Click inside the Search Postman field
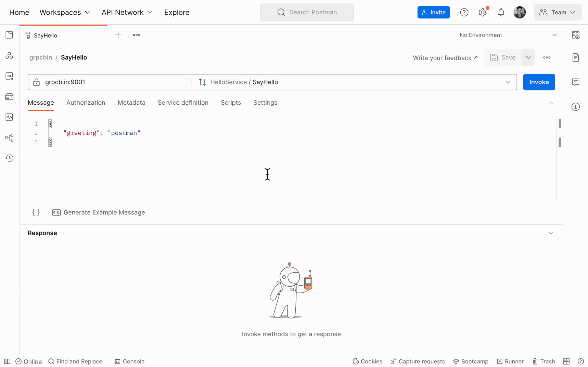This screenshot has height=367, width=588. [x=307, y=12]
